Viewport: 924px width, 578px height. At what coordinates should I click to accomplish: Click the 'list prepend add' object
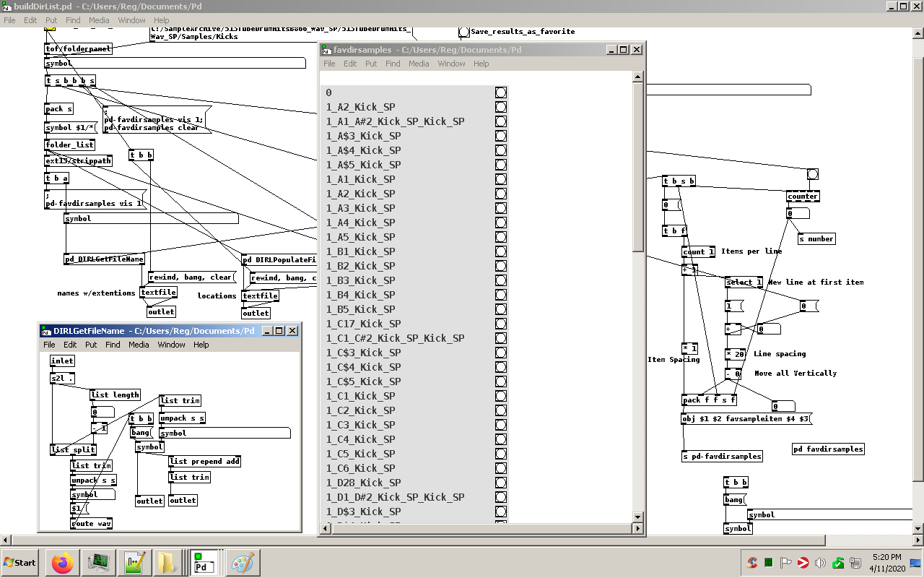[x=204, y=461]
